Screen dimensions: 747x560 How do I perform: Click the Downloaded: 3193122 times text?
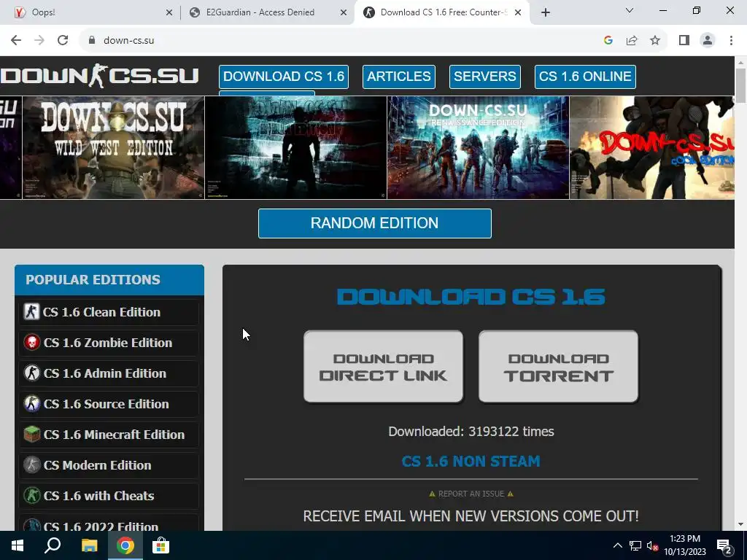471,432
